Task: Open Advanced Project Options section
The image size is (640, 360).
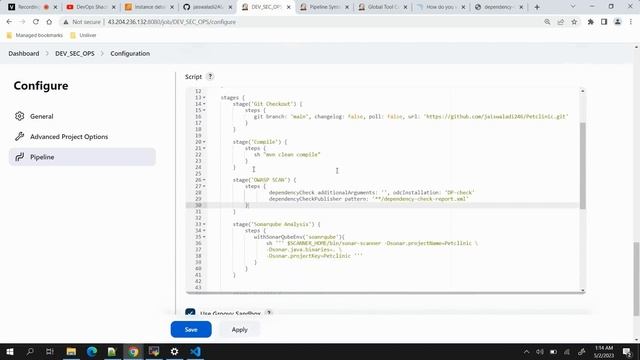Action: [82, 137]
